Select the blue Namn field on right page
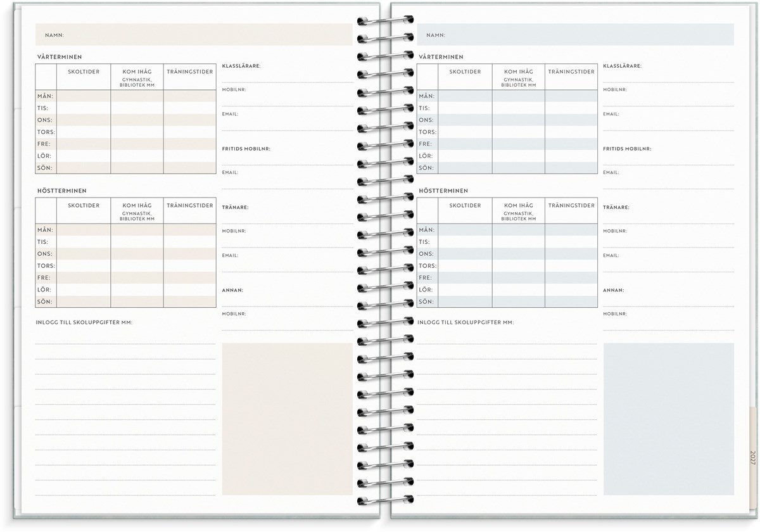Screen dimensions: 760x532 (x=575, y=35)
